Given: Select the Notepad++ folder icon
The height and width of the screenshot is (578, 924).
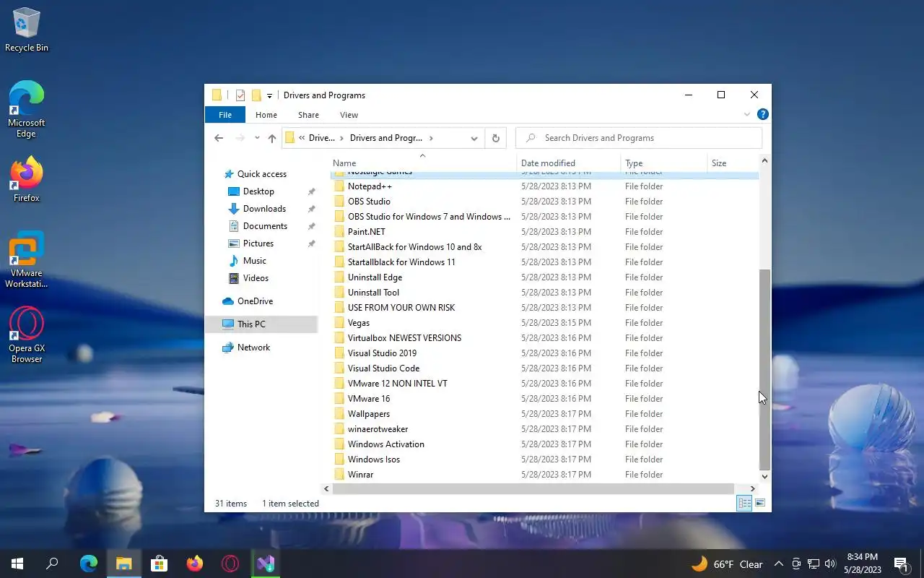Looking at the screenshot, I should click(339, 186).
